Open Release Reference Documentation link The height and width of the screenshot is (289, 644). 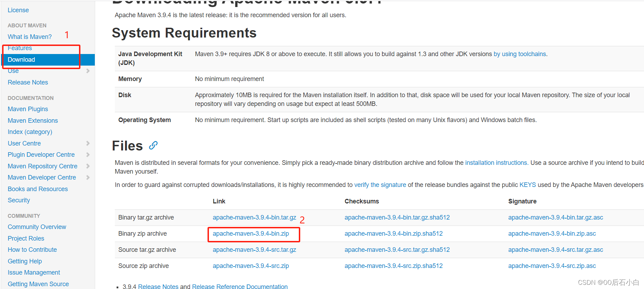[x=240, y=287]
